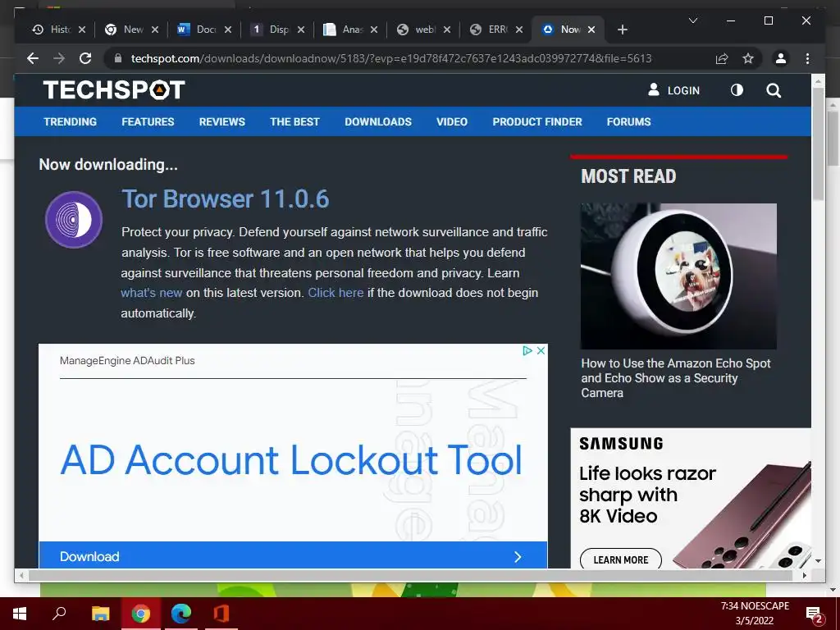Click Samsung ad LEARN MORE button
840x630 pixels.
tap(621, 559)
